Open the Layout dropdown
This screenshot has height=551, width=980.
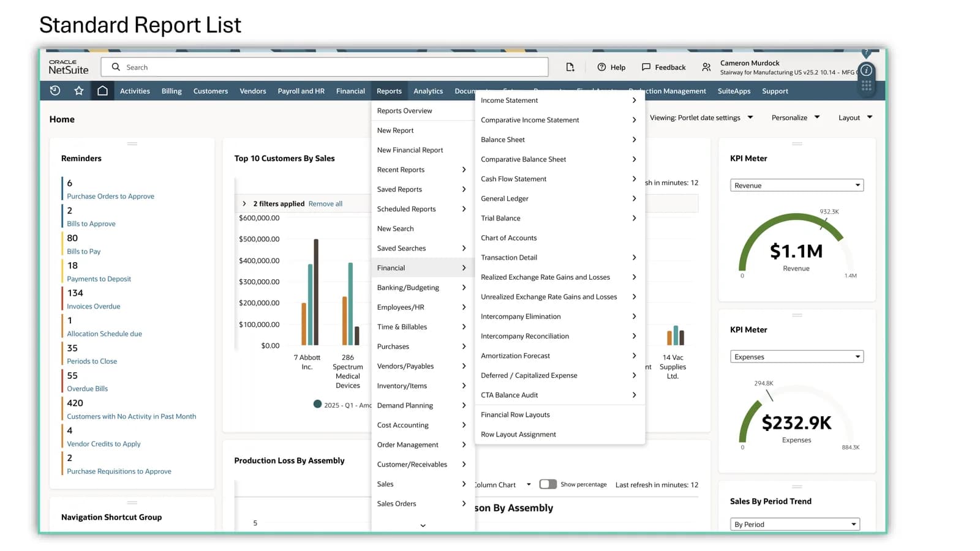point(855,118)
